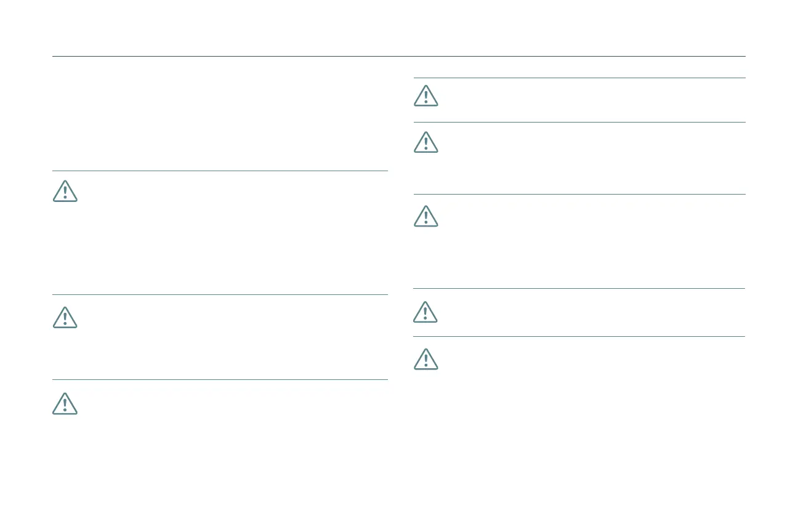Click the first warning triangle in left column
Viewport: 798px width, 532px height.
pos(65,191)
